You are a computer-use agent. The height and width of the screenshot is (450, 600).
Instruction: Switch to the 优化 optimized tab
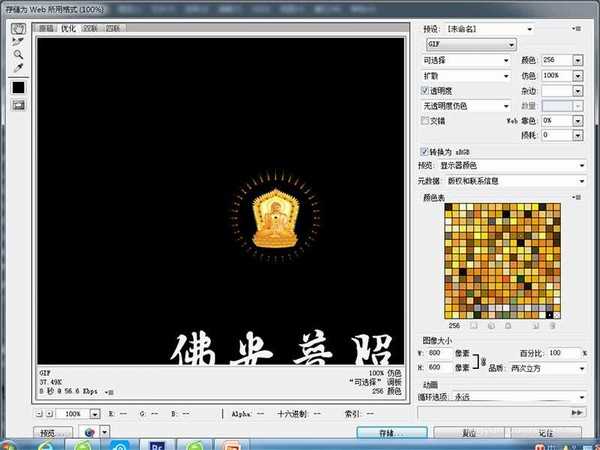(x=68, y=28)
